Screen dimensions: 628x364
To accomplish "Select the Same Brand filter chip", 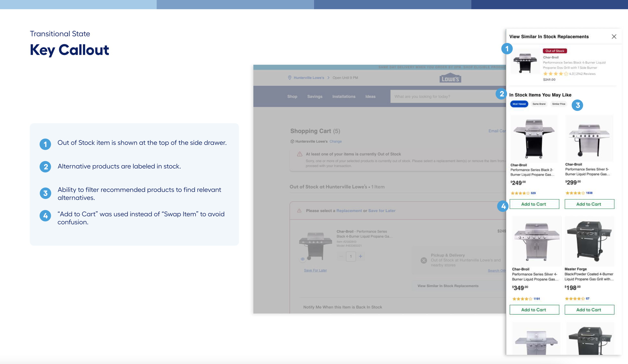I will (x=539, y=104).
